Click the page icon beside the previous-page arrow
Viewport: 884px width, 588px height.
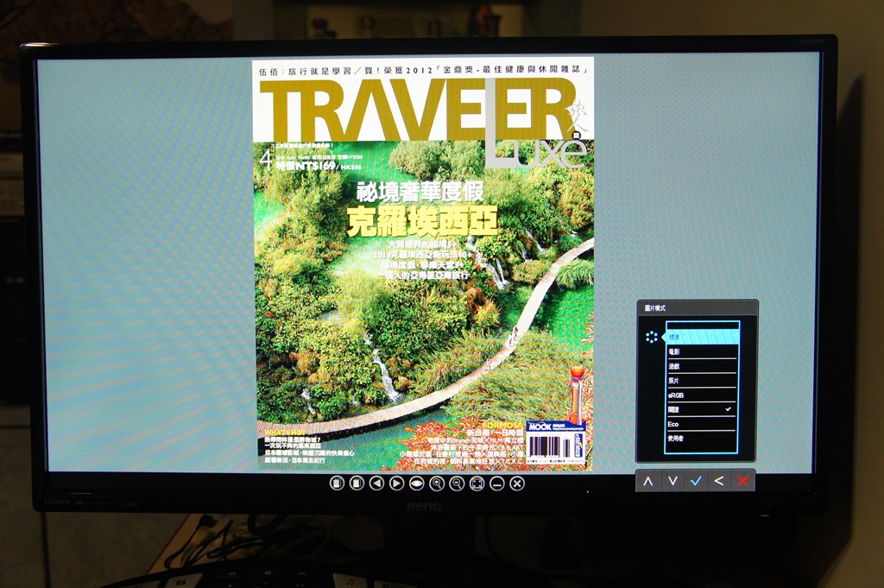point(357,484)
